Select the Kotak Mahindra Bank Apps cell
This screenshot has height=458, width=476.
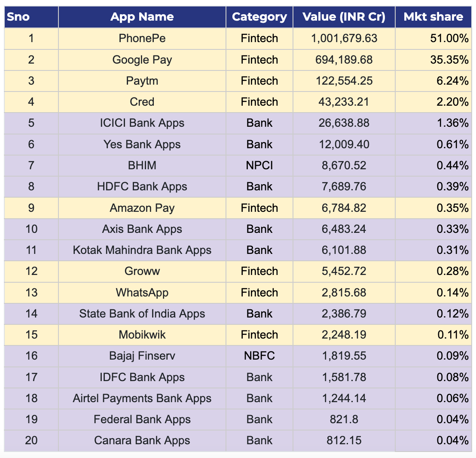pos(142,250)
